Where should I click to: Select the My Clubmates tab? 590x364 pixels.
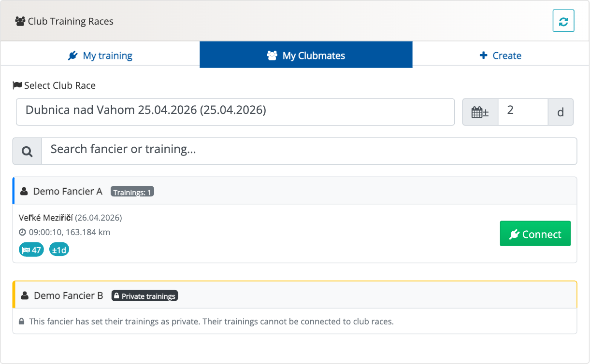click(x=306, y=56)
